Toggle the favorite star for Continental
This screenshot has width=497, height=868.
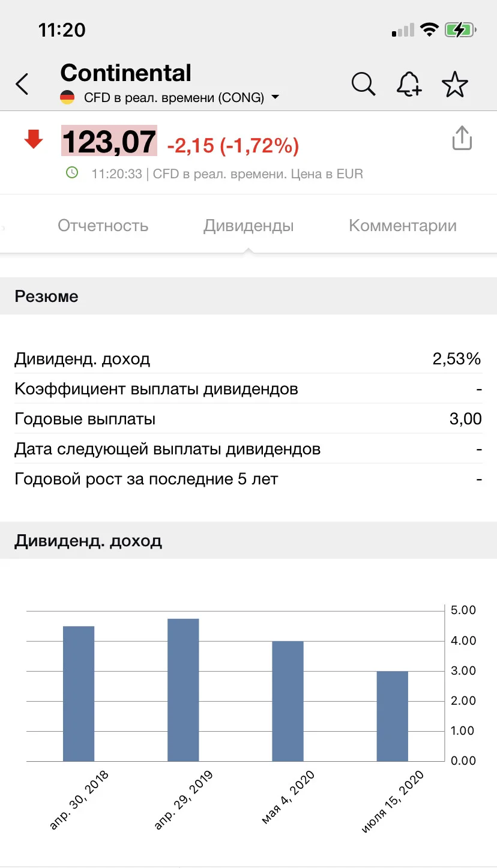[x=455, y=84]
